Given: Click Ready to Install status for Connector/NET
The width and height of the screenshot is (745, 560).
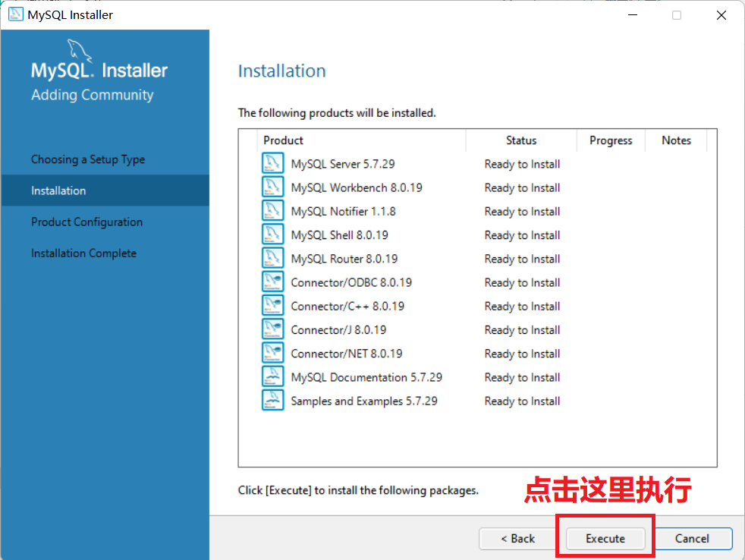Looking at the screenshot, I should point(522,354).
